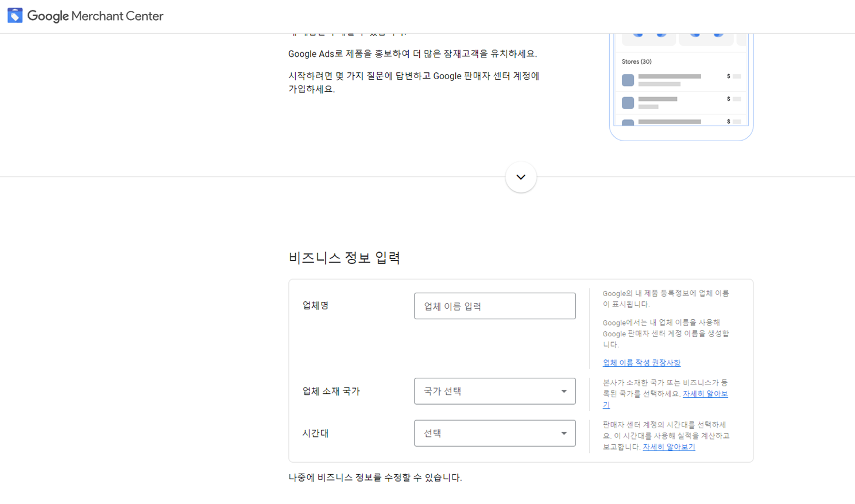Click the Google Merchant Center wordmark text

coord(95,16)
